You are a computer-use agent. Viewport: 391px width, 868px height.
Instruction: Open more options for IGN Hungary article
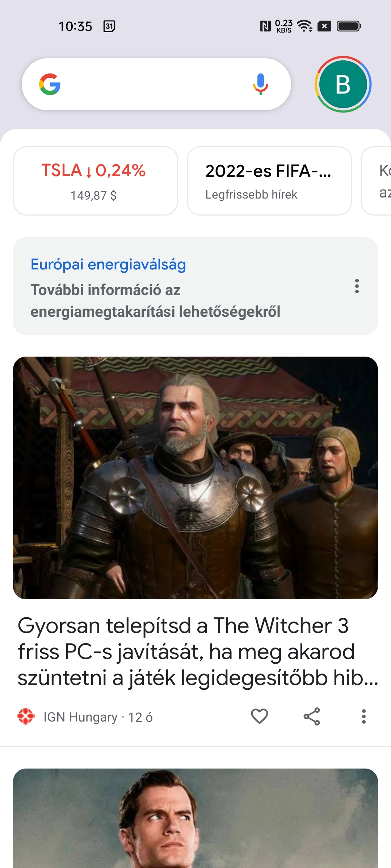pyautogui.click(x=364, y=716)
